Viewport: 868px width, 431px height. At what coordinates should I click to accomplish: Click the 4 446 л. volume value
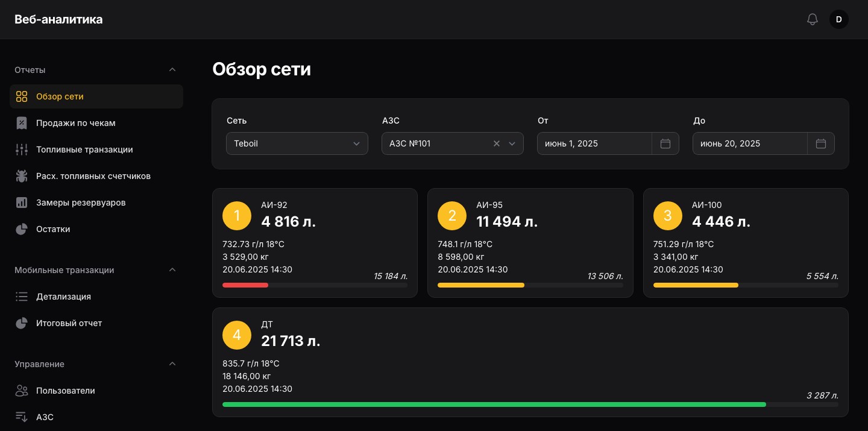pos(721,222)
